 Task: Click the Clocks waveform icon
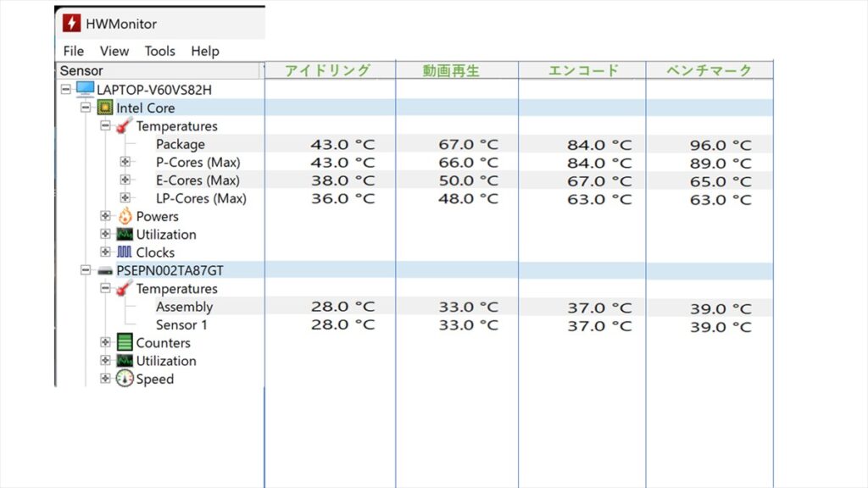click(x=125, y=252)
